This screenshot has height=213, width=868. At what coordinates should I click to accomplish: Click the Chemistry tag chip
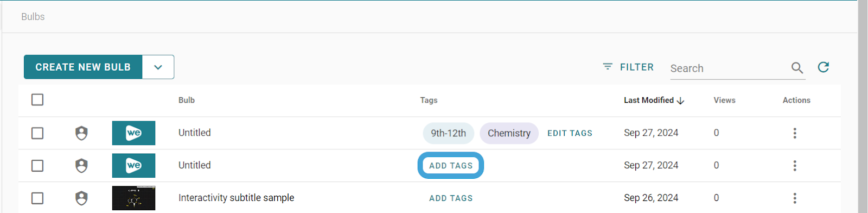click(x=509, y=133)
